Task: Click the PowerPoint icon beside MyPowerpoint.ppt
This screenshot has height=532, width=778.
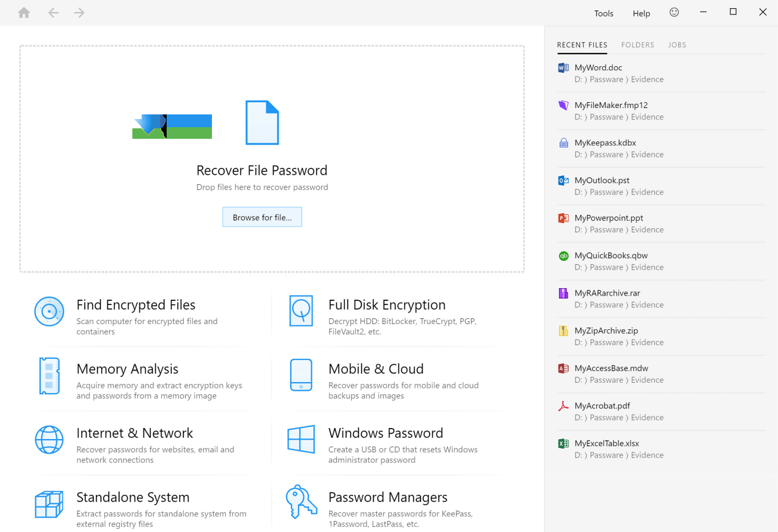Action: point(563,218)
